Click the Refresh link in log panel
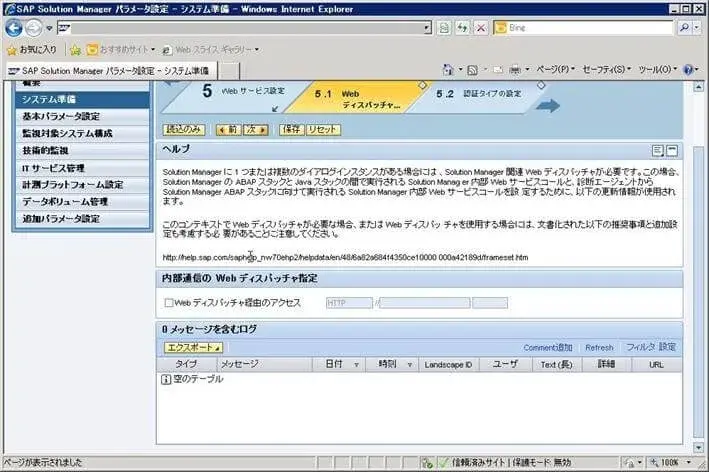 pos(599,348)
